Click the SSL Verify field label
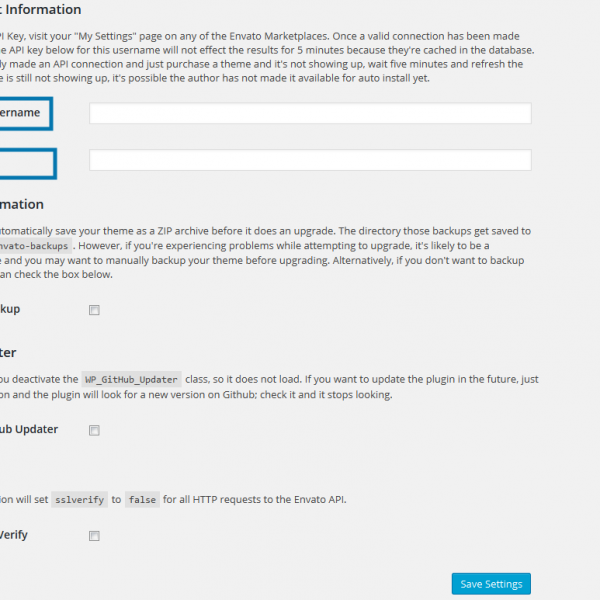 click(14, 535)
